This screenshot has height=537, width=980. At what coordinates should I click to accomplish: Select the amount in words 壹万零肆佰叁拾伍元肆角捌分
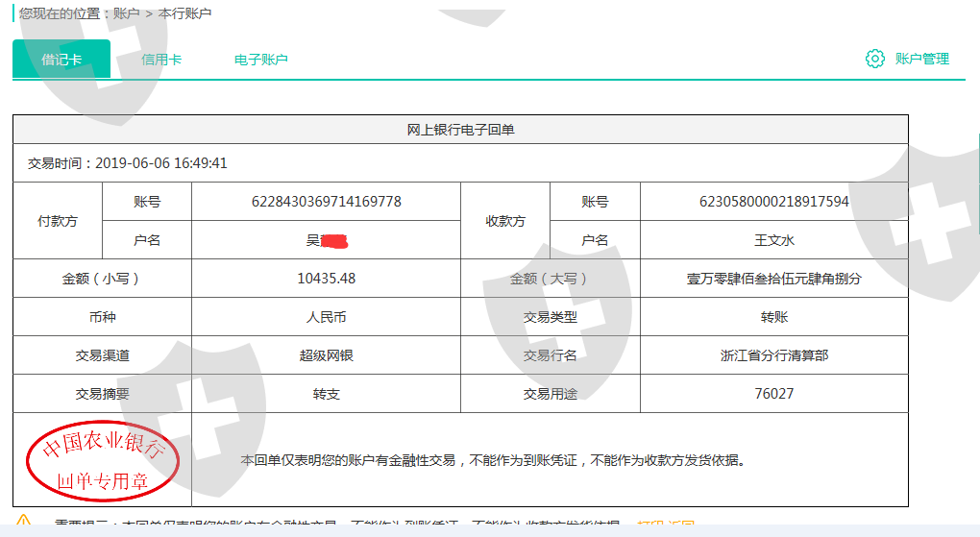coord(773,279)
